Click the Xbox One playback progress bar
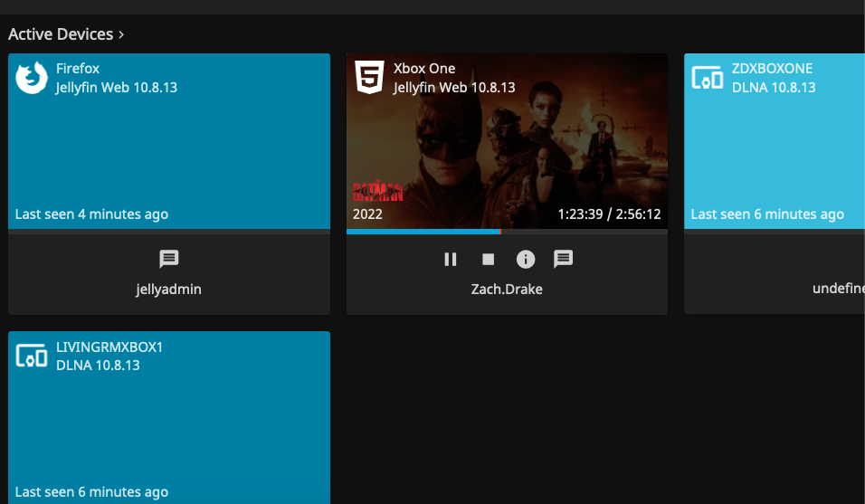This screenshot has height=504, width=865. tap(507, 232)
